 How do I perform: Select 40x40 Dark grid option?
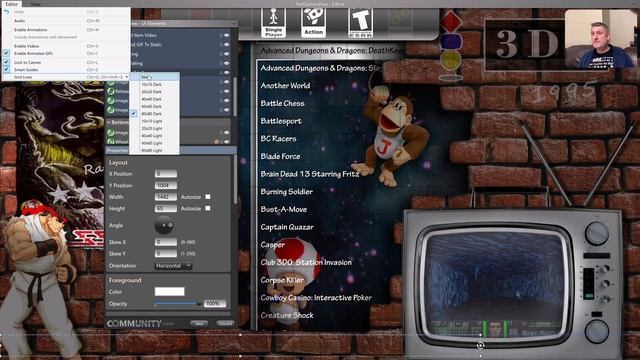154,99
